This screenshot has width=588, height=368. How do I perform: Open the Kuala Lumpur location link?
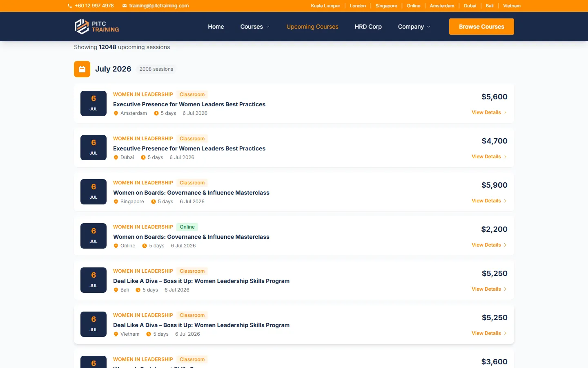point(325,6)
